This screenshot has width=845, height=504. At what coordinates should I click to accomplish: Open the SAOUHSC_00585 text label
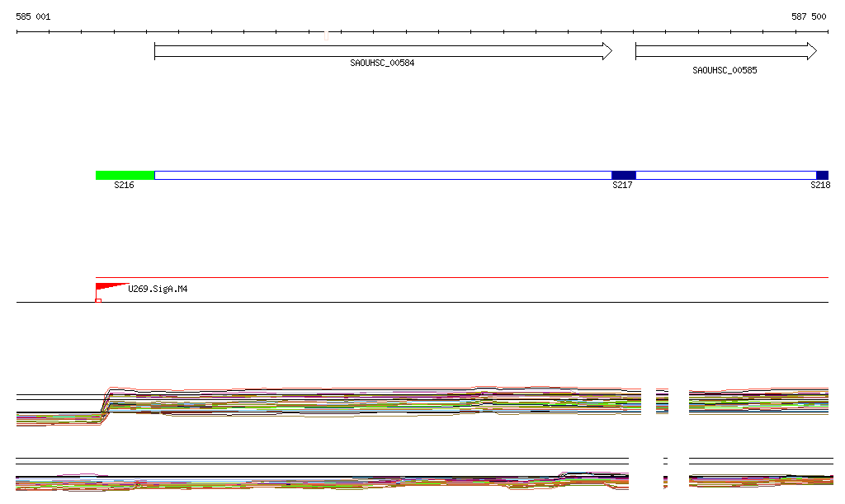(725, 71)
